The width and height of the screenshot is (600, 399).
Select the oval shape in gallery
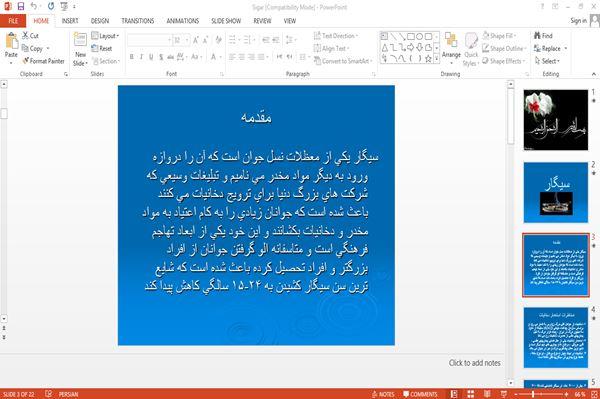419,37
